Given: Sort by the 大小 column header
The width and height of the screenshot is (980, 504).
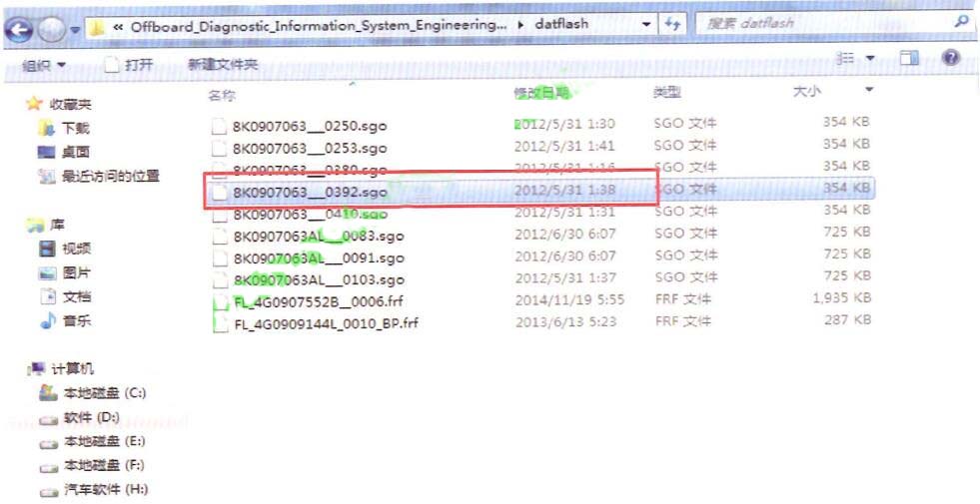Looking at the screenshot, I should pos(806,91).
